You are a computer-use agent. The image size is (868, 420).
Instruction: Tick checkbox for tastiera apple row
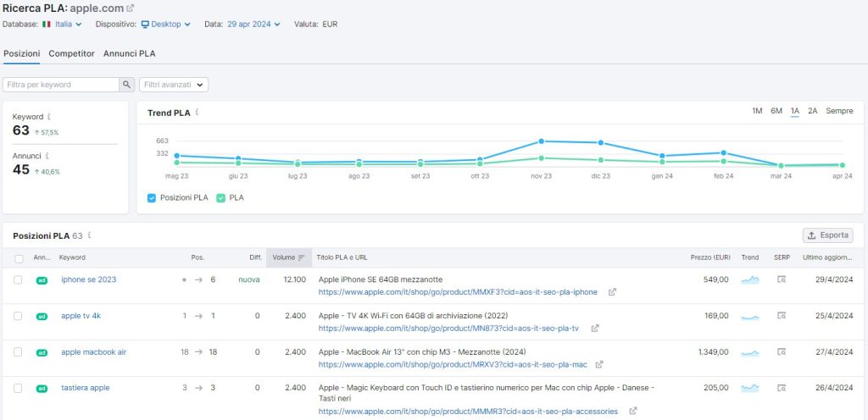18,388
